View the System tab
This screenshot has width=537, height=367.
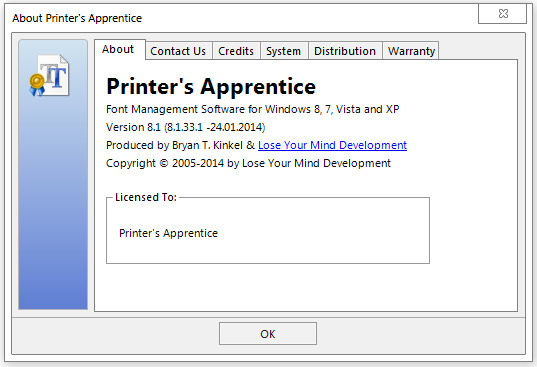point(284,51)
